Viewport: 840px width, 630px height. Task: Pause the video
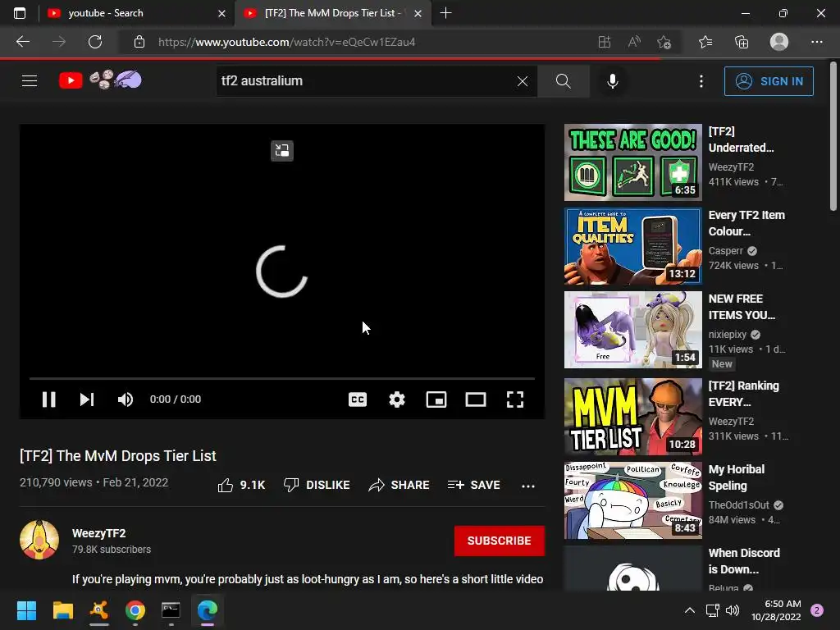coord(48,399)
